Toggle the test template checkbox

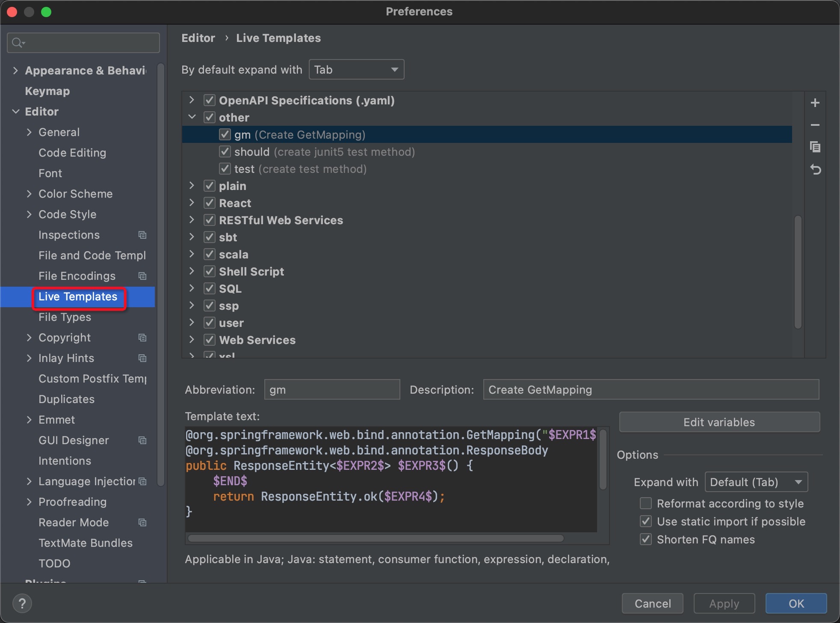(225, 169)
